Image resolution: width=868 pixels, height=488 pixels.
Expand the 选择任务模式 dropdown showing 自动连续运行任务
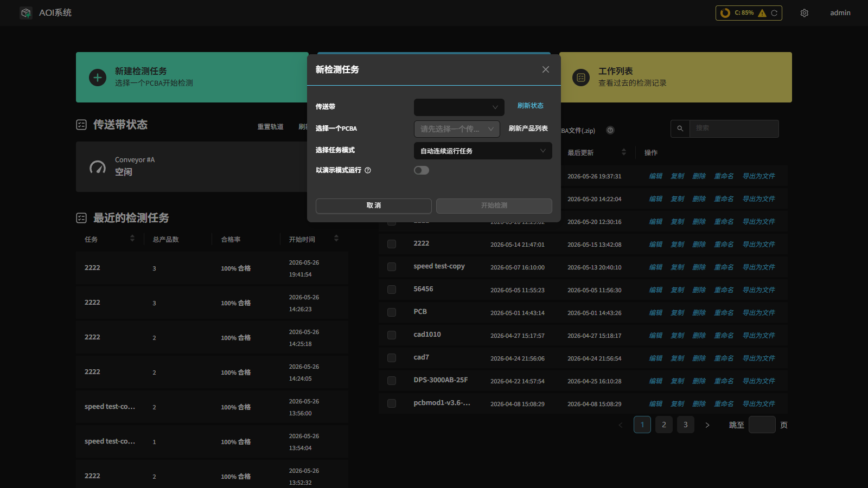point(483,151)
